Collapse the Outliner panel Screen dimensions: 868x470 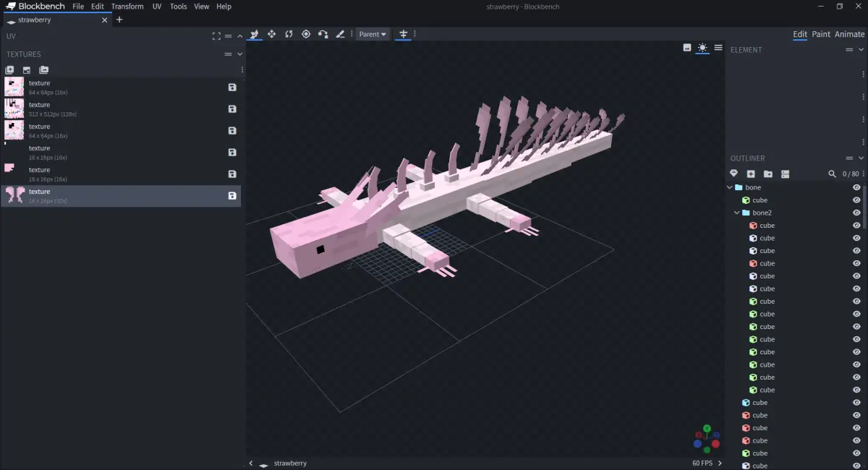click(861, 158)
